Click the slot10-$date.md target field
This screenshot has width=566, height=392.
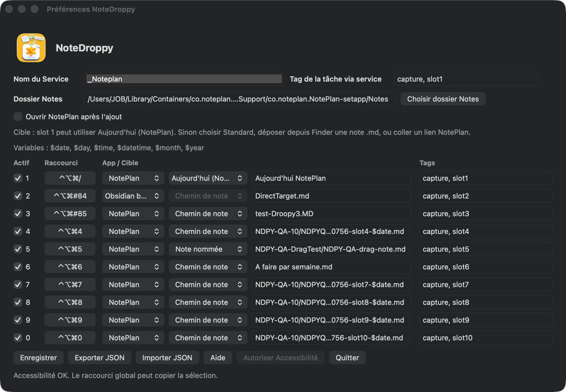tap(331, 338)
